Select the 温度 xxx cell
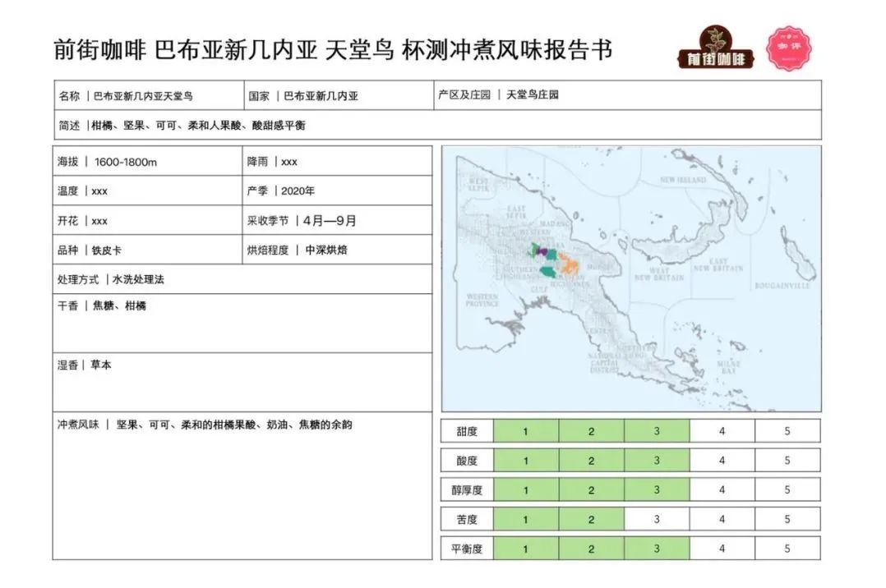The image size is (886, 588). [147, 191]
